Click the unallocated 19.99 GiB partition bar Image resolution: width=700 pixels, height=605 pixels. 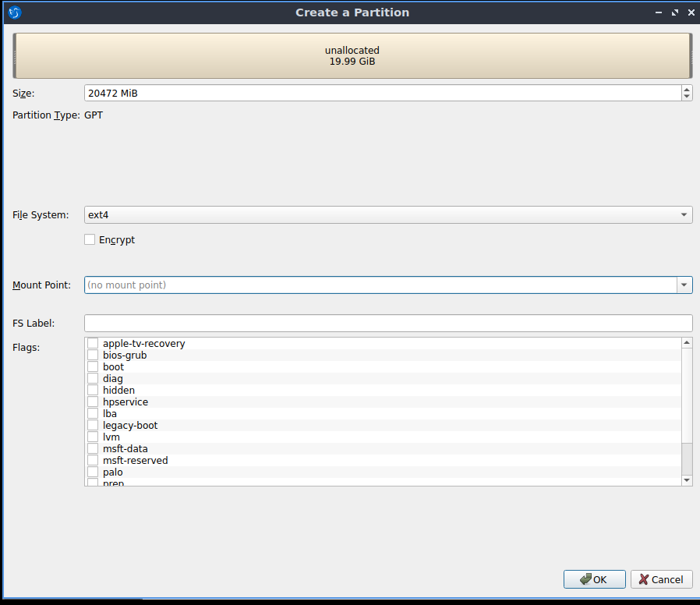coord(352,55)
